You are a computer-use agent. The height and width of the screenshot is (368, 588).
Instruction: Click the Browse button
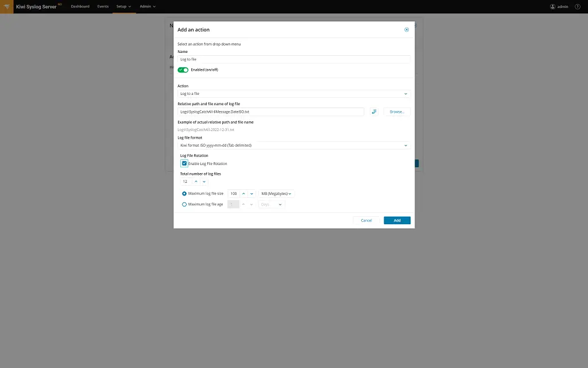click(x=397, y=112)
